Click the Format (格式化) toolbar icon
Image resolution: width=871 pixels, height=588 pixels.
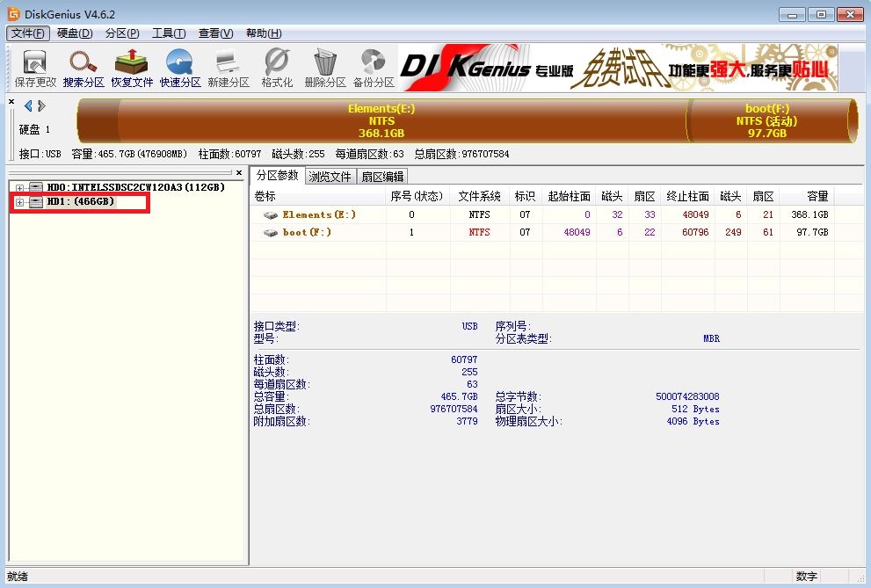277,69
